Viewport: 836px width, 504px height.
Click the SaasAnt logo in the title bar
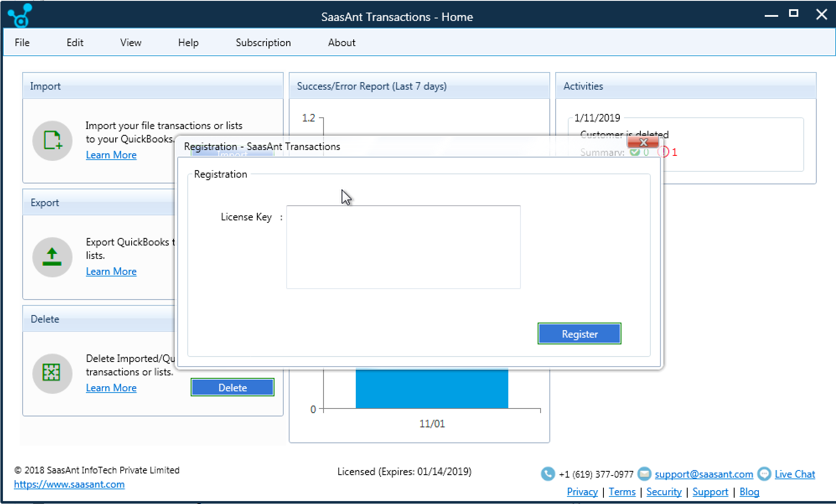[x=20, y=15]
